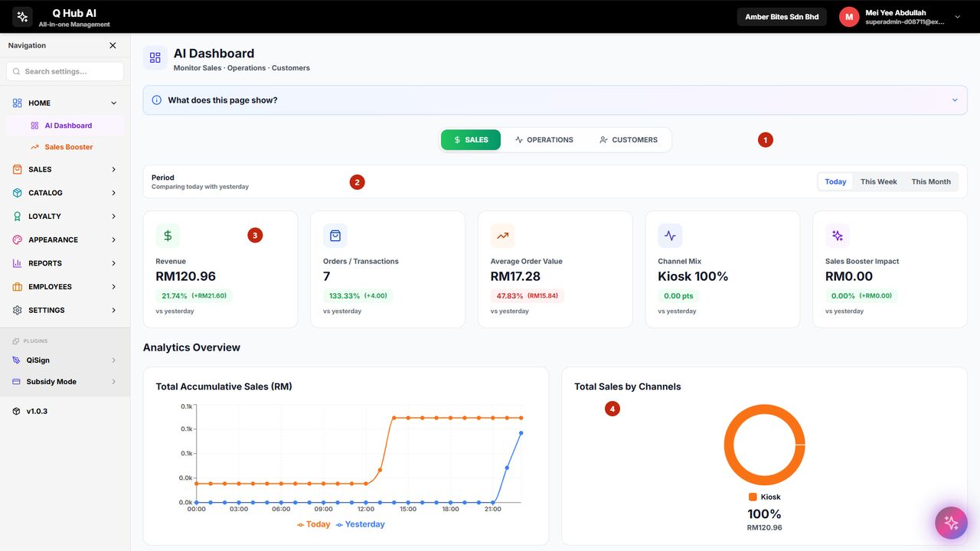Click the Average Order Value trend icon
The width and height of the screenshot is (980, 551).
click(502, 236)
